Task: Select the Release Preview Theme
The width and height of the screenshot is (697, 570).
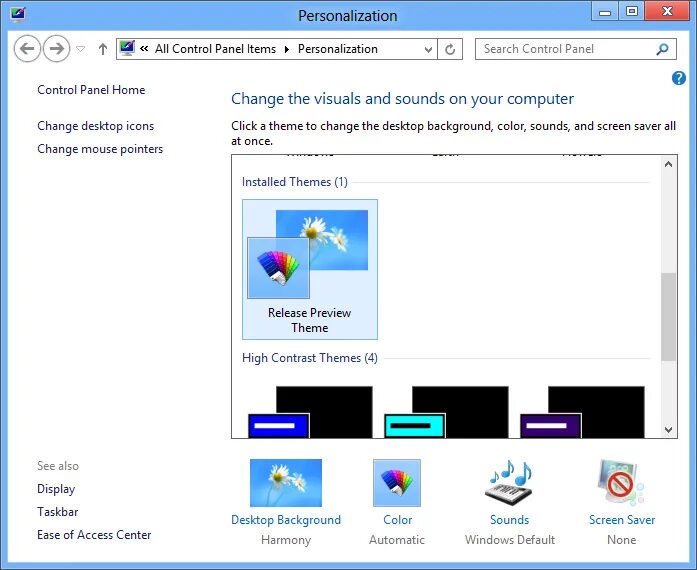Action: pos(310,269)
